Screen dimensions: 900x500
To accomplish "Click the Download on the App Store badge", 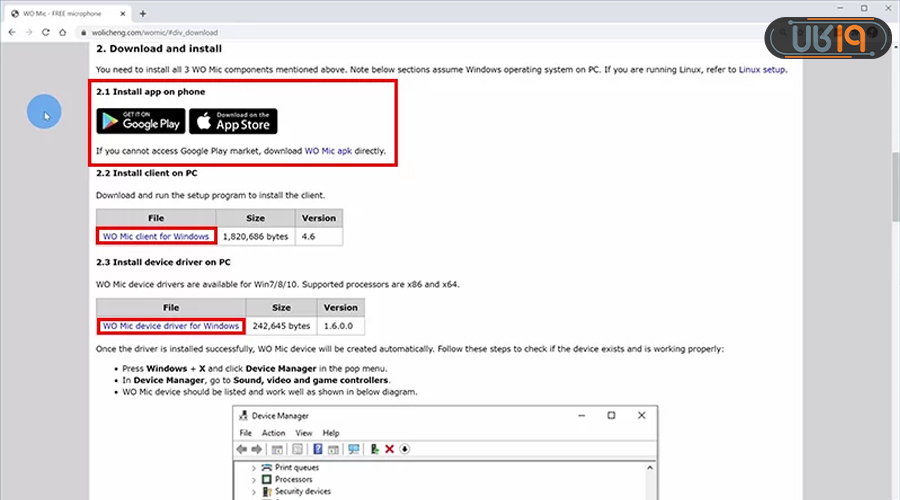I will (x=233, y=121).
